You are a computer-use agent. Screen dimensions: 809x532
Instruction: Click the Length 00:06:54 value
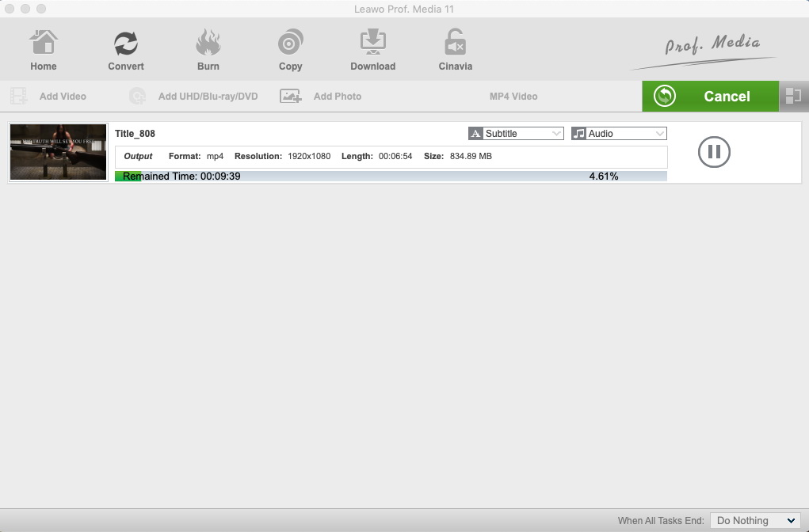(x=395, y=156)
